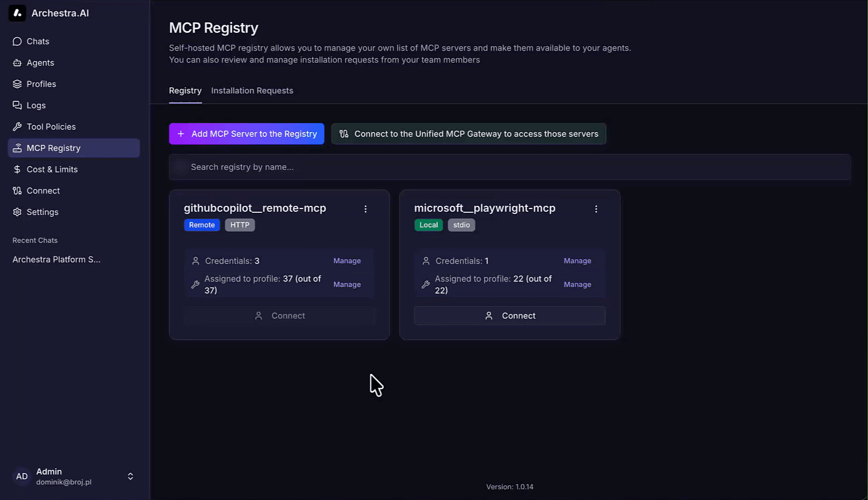Image resolution: width=868 pixels, height=500 pixels.
Task: Go to the Agents page
Action: click(x=40, y=63)
